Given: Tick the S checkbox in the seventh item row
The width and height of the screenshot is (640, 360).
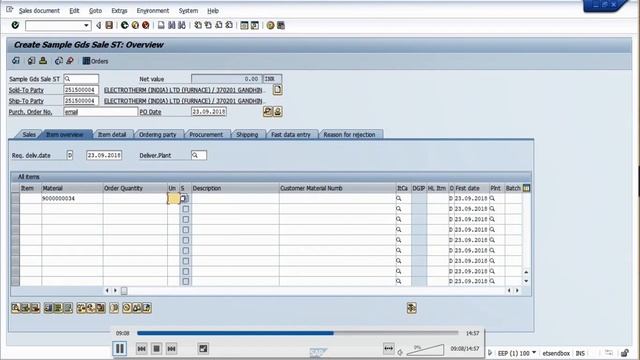Looking at the screenshot, I should coord(186,261).
